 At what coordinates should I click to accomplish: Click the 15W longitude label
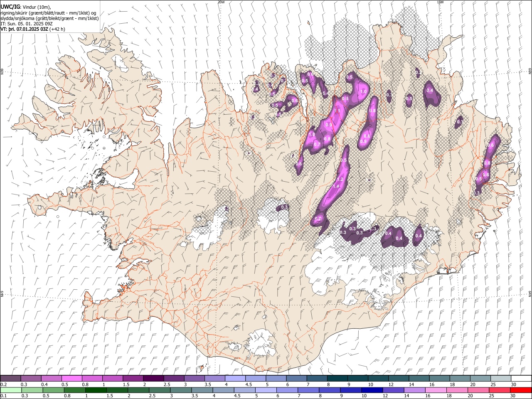(x=440, y=2)
